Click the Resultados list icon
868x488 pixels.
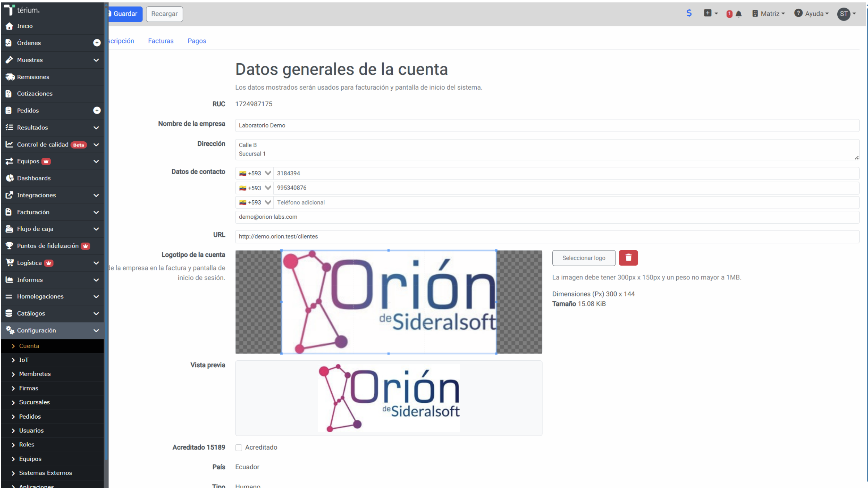9,128
